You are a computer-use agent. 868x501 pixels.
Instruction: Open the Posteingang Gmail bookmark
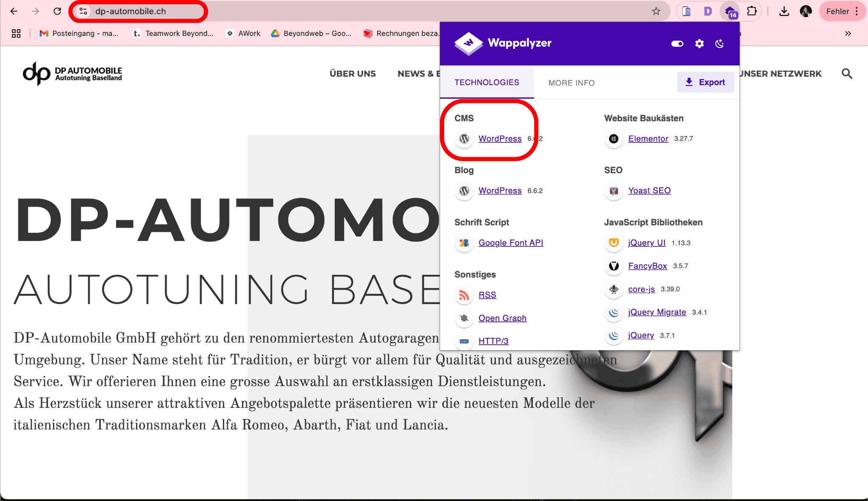click(x=79, y=33)
